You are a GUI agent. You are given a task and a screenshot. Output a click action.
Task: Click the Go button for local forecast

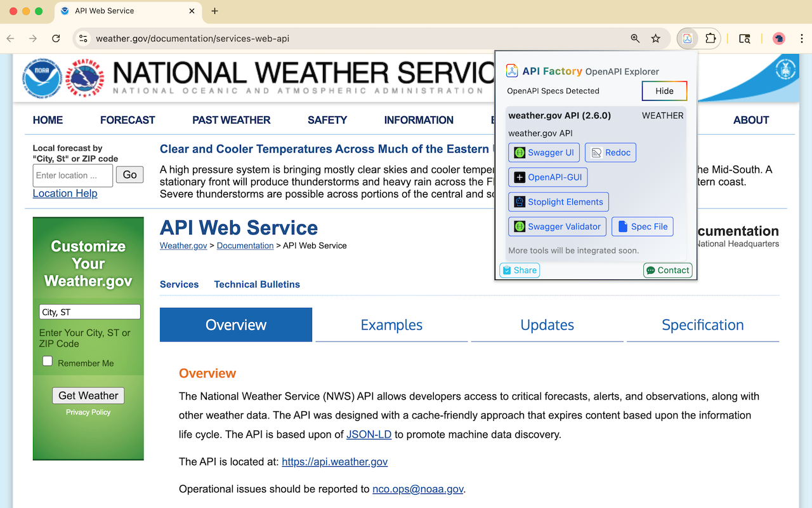129,175
